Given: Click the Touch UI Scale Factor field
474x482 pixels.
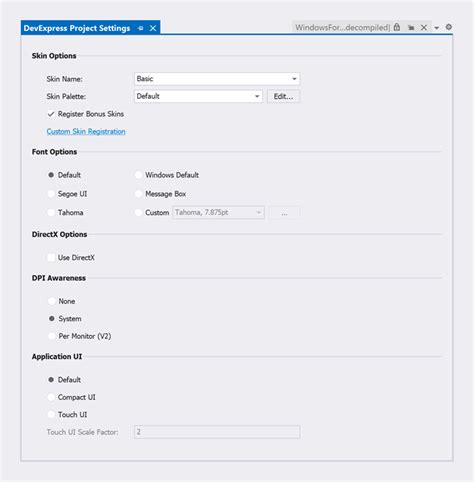Looking at the screenshot, I should 217,432.
